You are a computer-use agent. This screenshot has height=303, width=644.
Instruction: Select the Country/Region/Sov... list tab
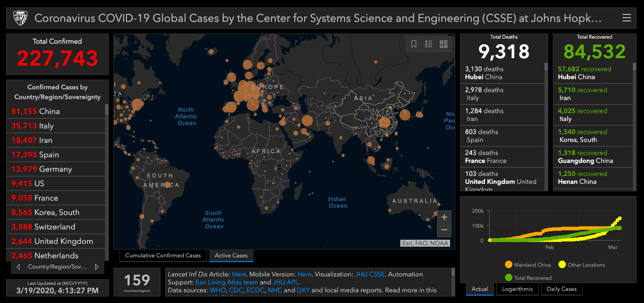point(57,267)
